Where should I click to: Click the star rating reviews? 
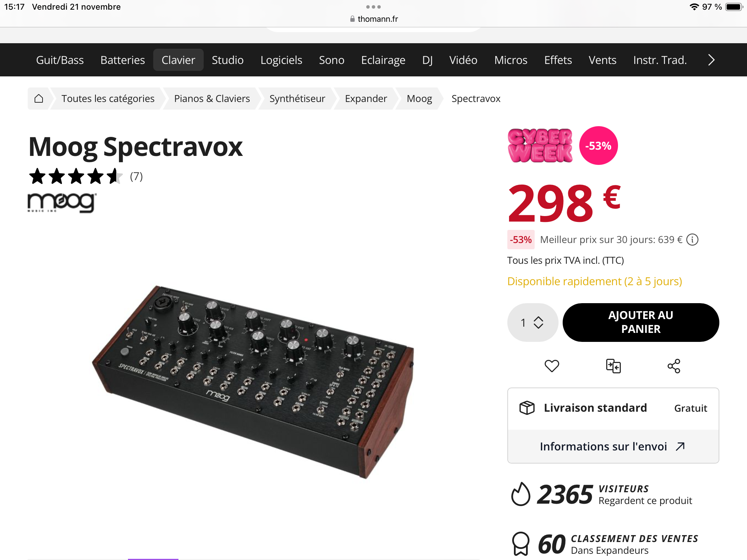[x=76, y=177]
